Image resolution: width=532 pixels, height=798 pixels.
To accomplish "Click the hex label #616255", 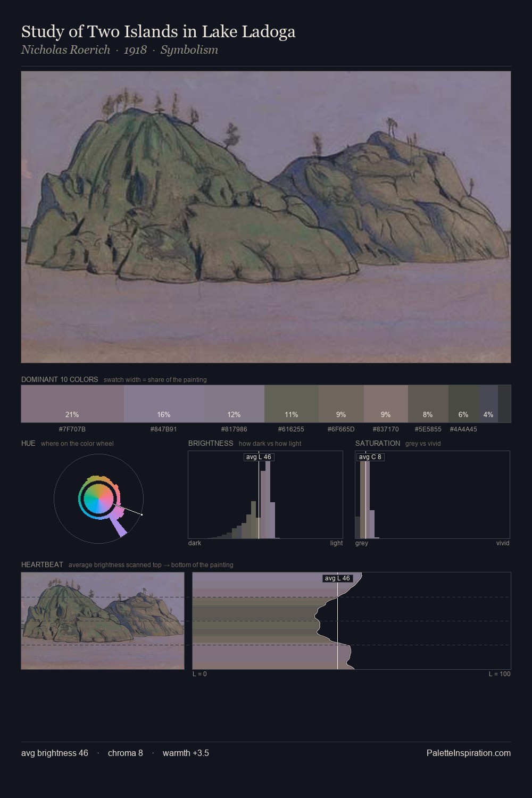I will pyautogui.click(x=291, y=429).
